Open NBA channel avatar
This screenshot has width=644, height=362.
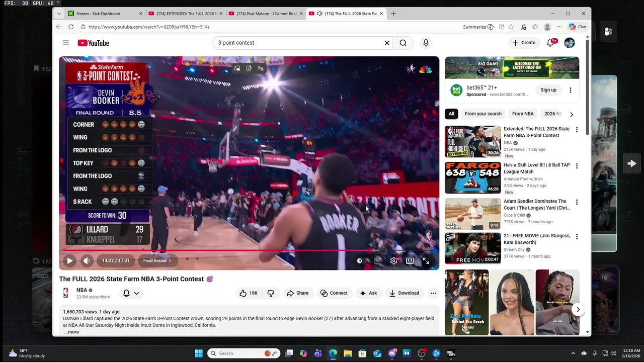pyautogui.click(x=66, y=293)
